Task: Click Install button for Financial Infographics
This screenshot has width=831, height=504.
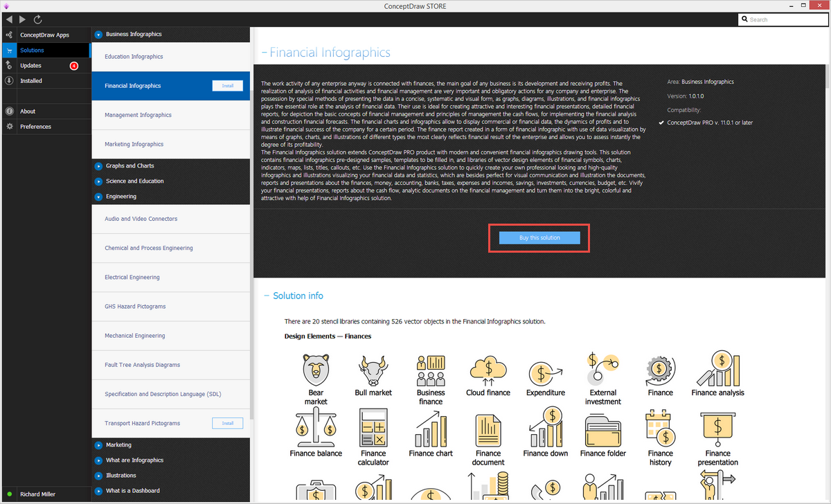Action: (x=227, y=86)
